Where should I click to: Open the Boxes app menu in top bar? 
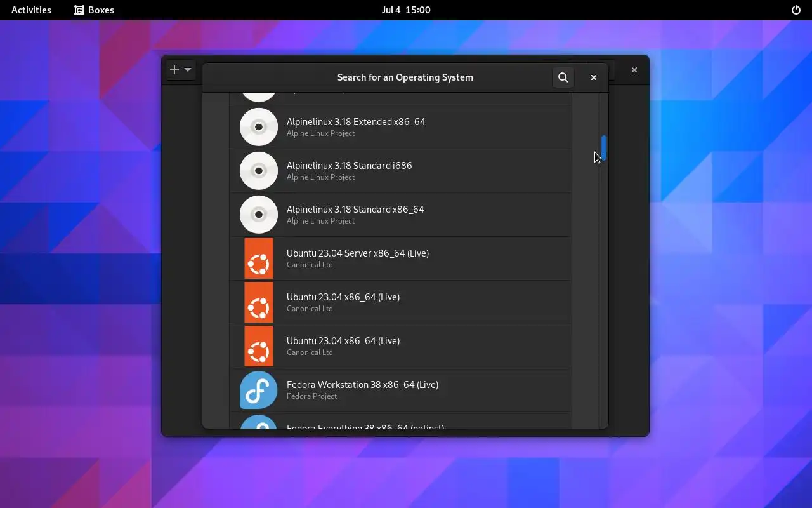tap(94, 10)
